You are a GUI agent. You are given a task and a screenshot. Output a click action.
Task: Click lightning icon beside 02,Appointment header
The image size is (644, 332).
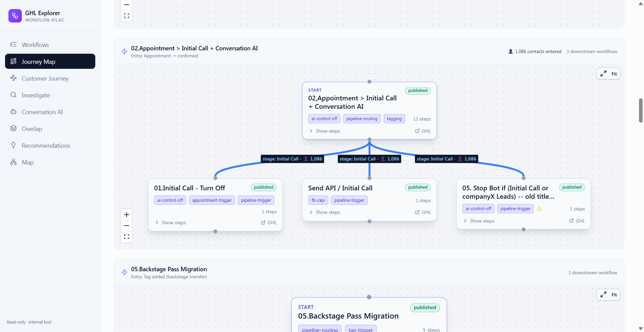(x=124, y=51)
